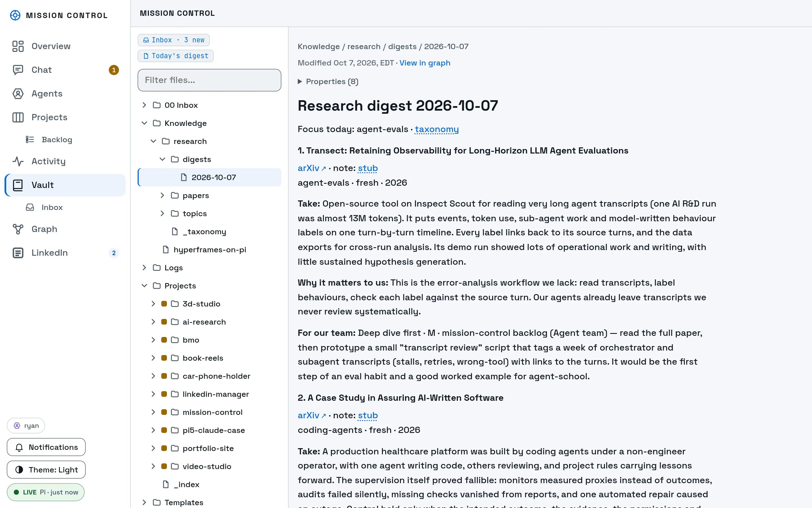Click the Chat speech-bubble icon
The width and height of the screenshot is (812, 508).
pyautogui.click(x=18, y=70)
